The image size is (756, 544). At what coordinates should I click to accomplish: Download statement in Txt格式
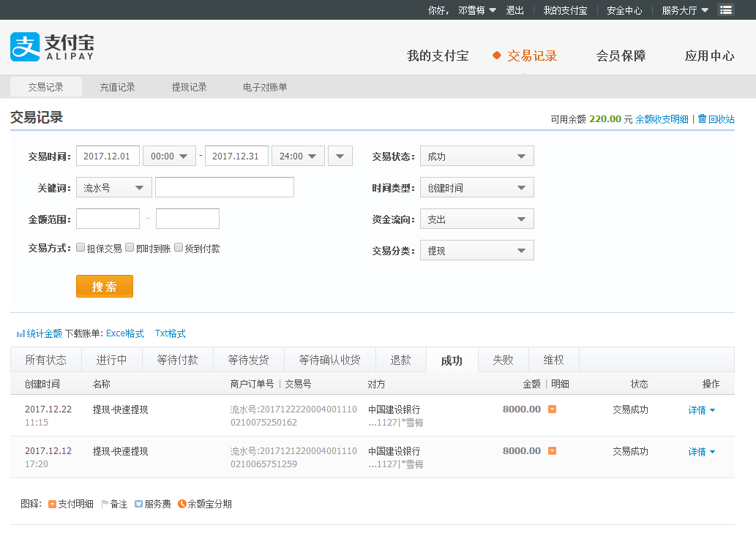[171, 333]
